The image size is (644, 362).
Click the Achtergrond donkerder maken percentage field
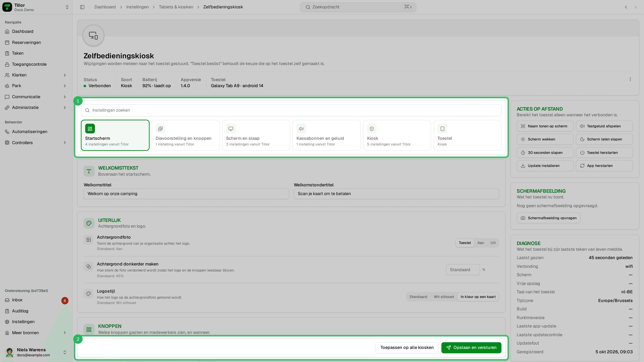coord(463,270)
